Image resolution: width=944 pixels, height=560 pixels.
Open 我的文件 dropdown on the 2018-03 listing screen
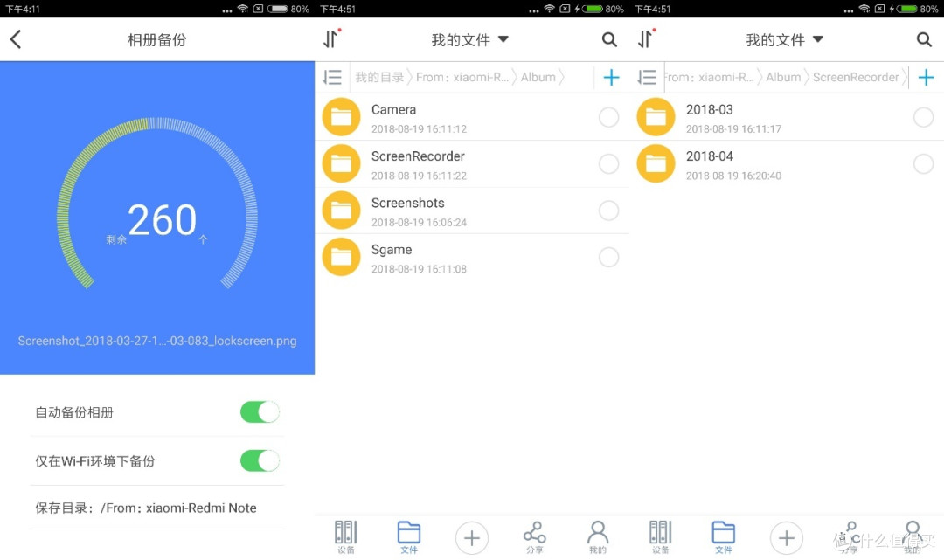pos(784,39)
